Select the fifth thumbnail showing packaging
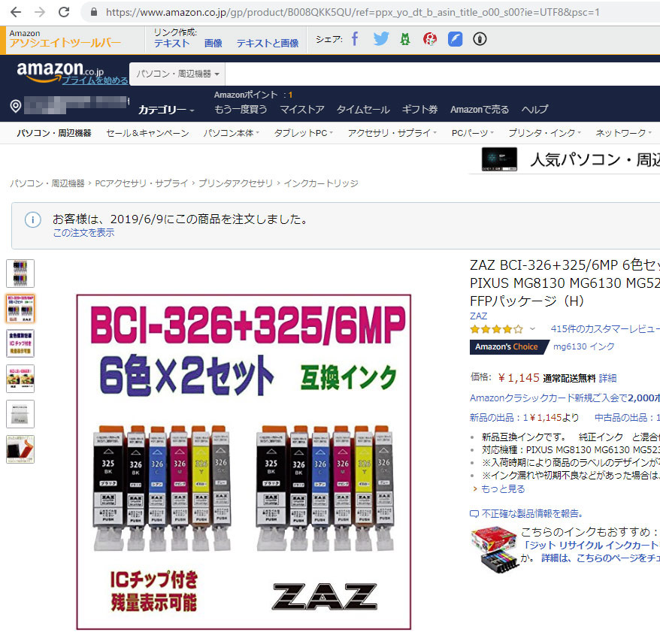 20,414
